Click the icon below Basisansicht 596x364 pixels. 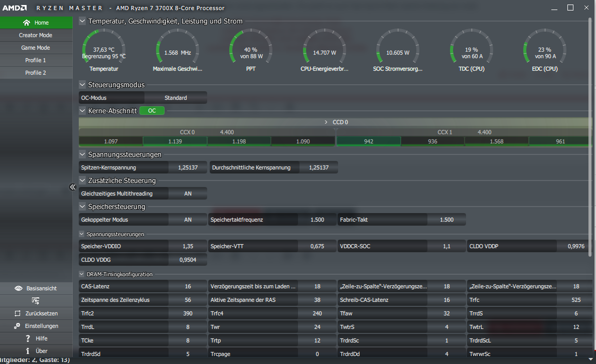[x=36, y=301]
